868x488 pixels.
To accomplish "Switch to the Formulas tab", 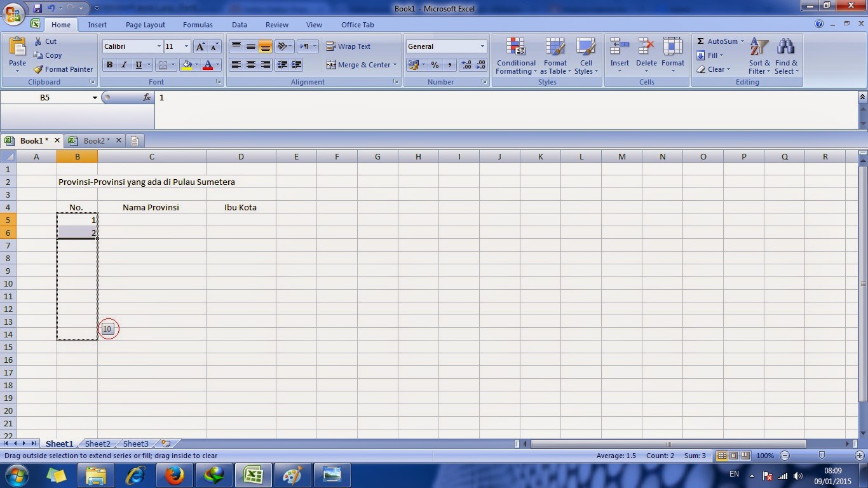I will coord(198,25).
